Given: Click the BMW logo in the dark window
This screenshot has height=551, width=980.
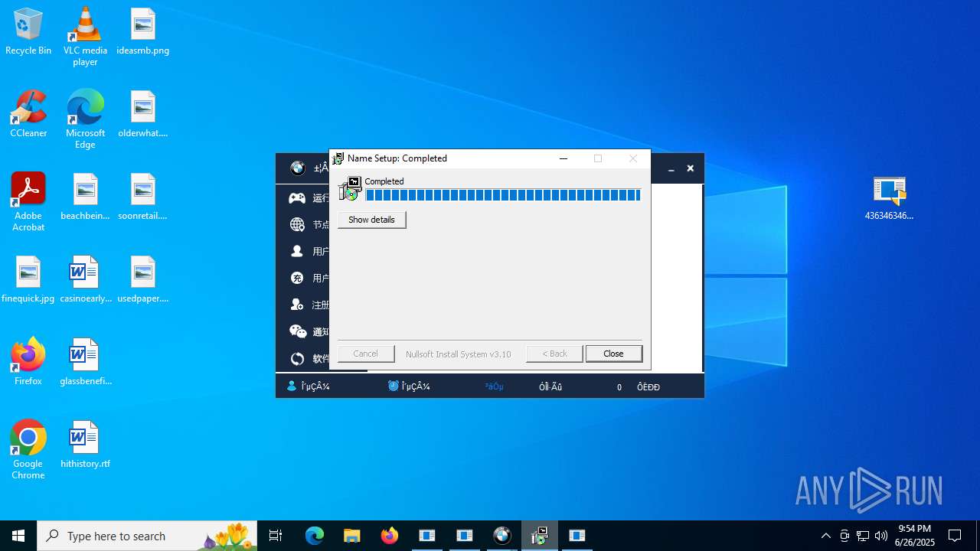Looking at the screenshot, I should point(298,168).
